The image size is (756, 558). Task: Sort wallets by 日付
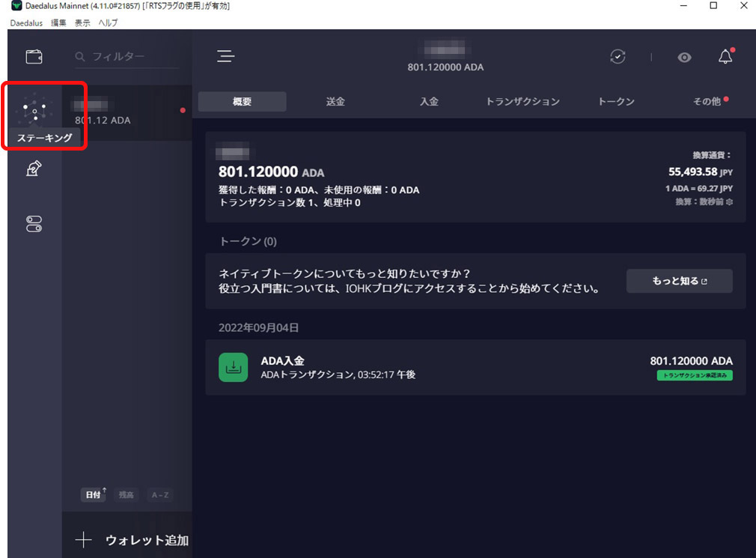click(x=93, y=495)
